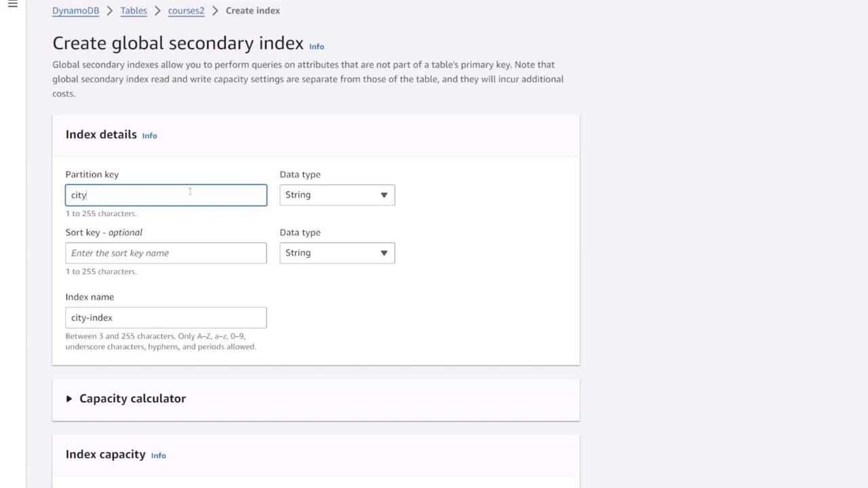
Task: Click Info link beside Index capacity
Action: click(158, 455)
